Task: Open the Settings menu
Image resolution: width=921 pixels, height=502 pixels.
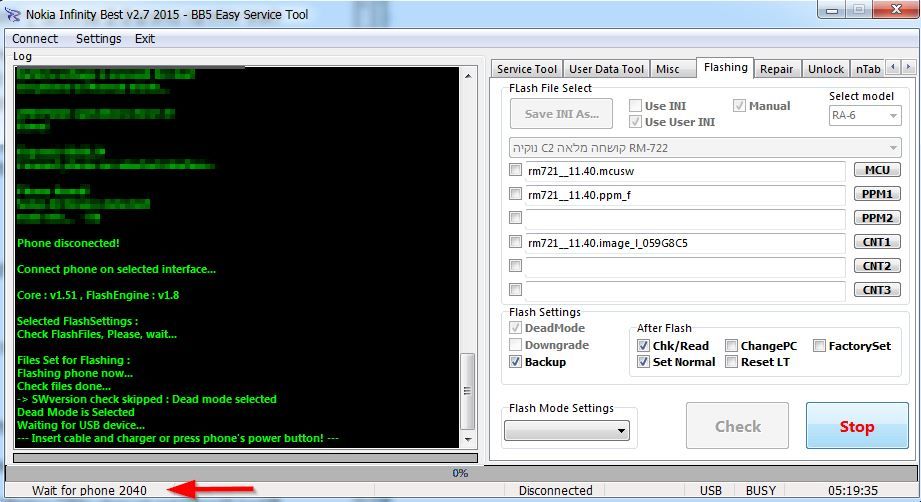Action: pyautogui.click(x=99, y=39)
